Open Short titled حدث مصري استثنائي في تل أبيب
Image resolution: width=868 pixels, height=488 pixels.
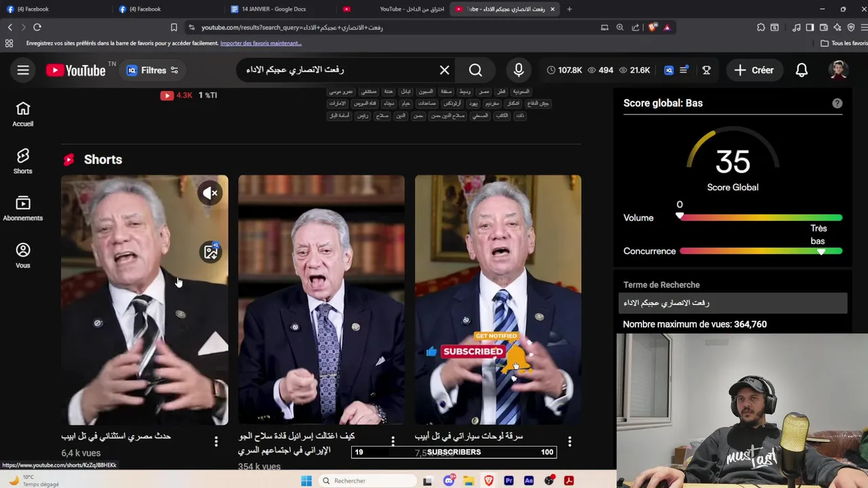click(x=116, y=436)
